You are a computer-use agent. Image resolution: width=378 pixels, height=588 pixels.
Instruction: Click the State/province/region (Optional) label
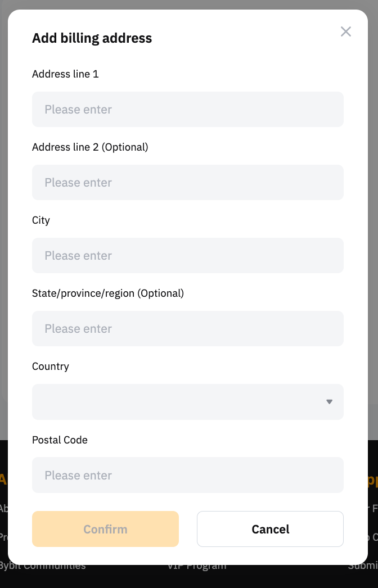coord(108,293)
